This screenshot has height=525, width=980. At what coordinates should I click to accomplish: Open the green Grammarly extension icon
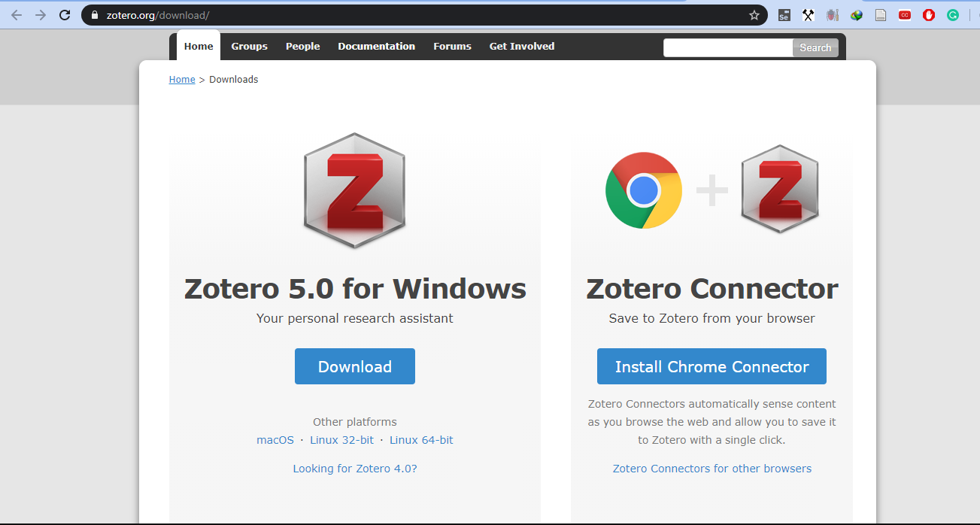point(953,15)
